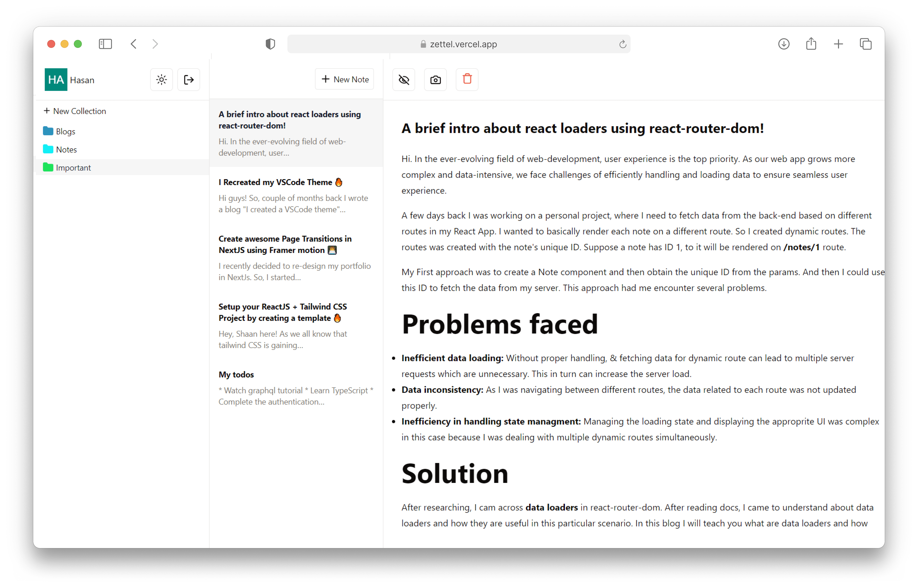Click the cyan Notes folder icon
The width and height of the screenshot is (918, 588).
48,149
